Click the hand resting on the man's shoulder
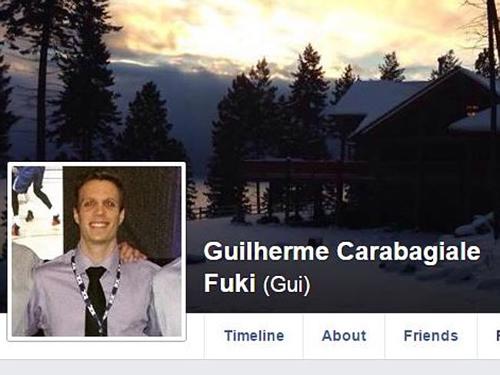This screenshot has height=375, width=500. pos(135,252)
